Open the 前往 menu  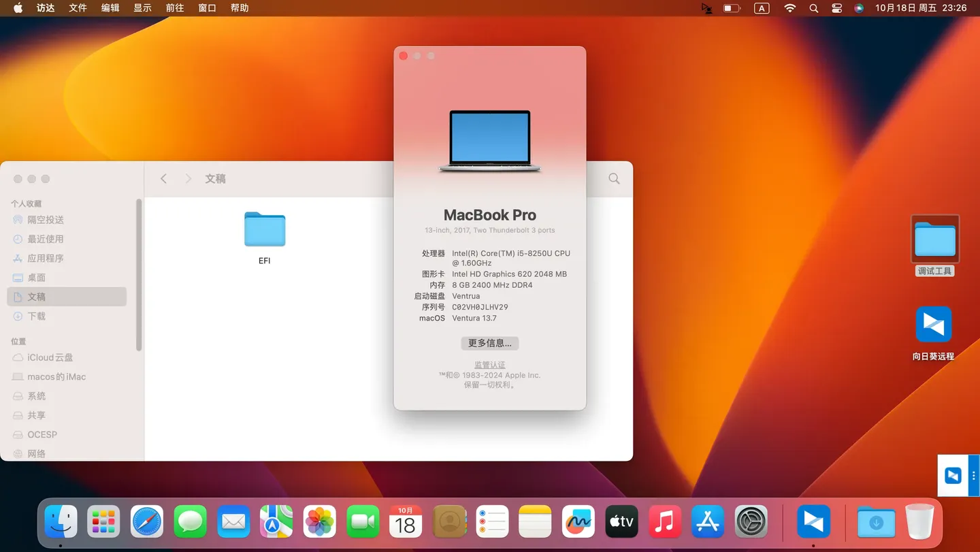pyautogui.click(x=174, y=7)
